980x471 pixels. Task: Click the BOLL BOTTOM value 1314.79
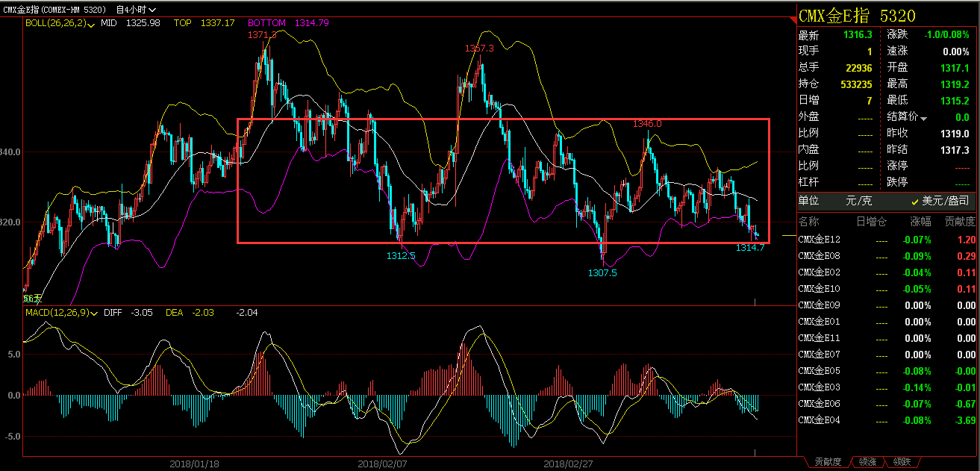[313, 23]
